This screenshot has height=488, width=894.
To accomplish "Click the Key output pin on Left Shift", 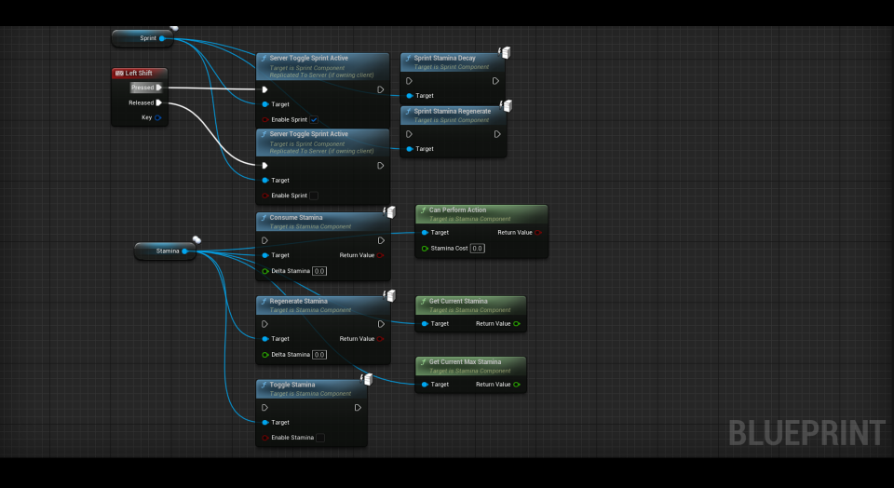I will click(158, 117).
